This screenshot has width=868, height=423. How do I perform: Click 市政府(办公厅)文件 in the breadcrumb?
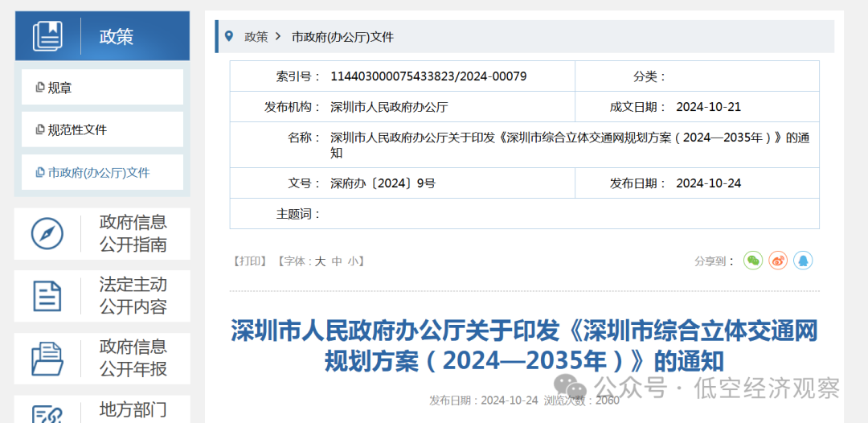[342, 37]
